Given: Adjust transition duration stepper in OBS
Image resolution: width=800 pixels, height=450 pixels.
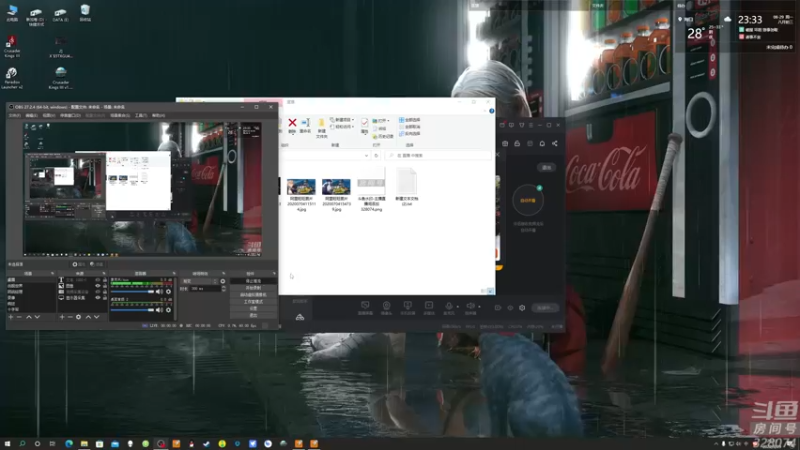Looking at the screenshot, I should [x=223, y=288].
